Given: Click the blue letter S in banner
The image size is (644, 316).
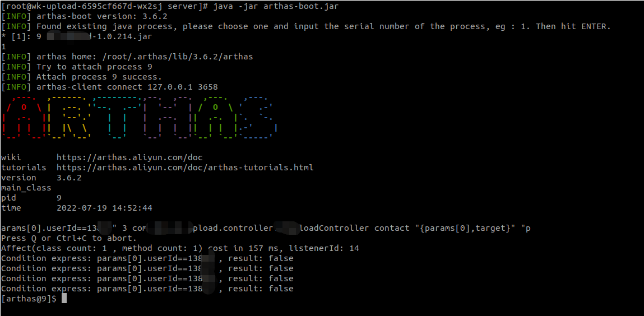Looking at the screenshot, I should (259, 117).
